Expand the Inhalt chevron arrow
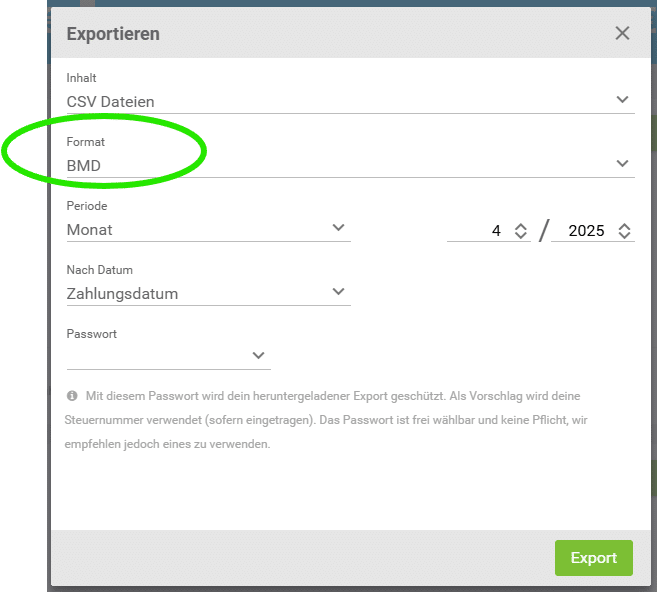This screenshot has width=657, height=592. pos(622,100)
